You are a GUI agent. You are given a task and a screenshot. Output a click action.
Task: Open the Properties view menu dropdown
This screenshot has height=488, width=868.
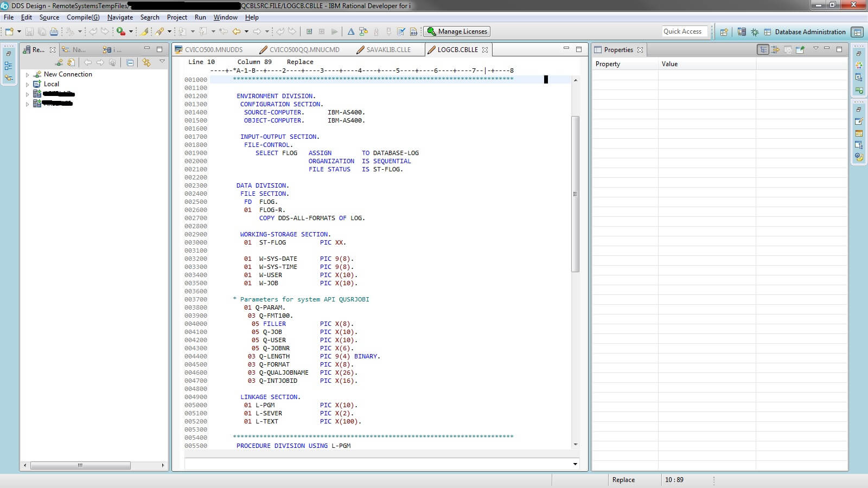(815, 49)
